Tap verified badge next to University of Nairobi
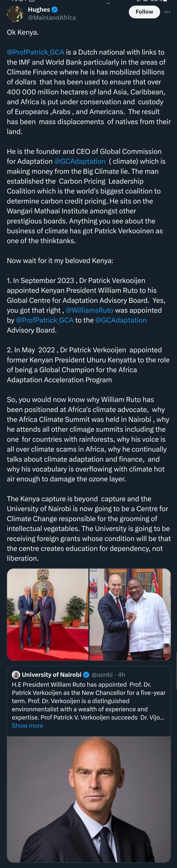The width and height of the screenshot is (177, 868). 86,675
